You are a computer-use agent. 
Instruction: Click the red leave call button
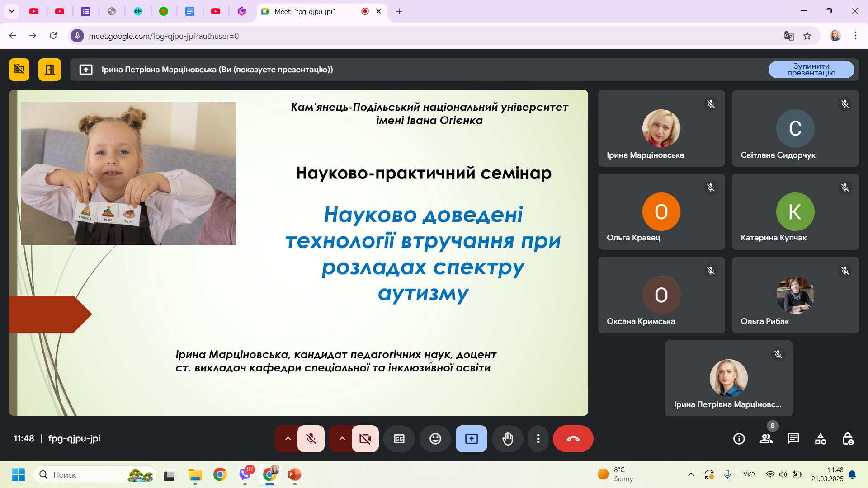[x=573, y=439]
